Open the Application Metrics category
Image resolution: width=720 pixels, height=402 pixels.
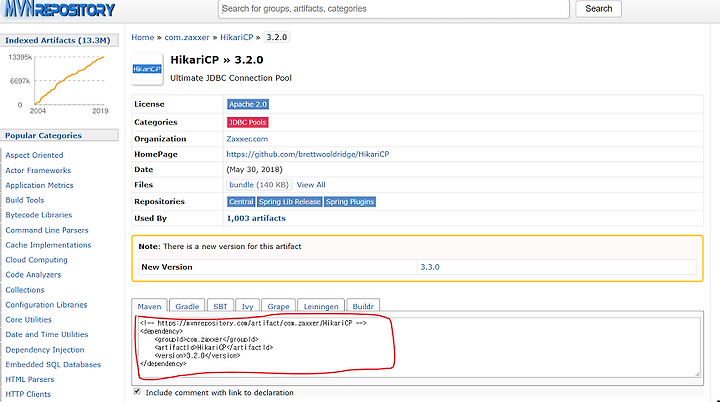point(39,185)
